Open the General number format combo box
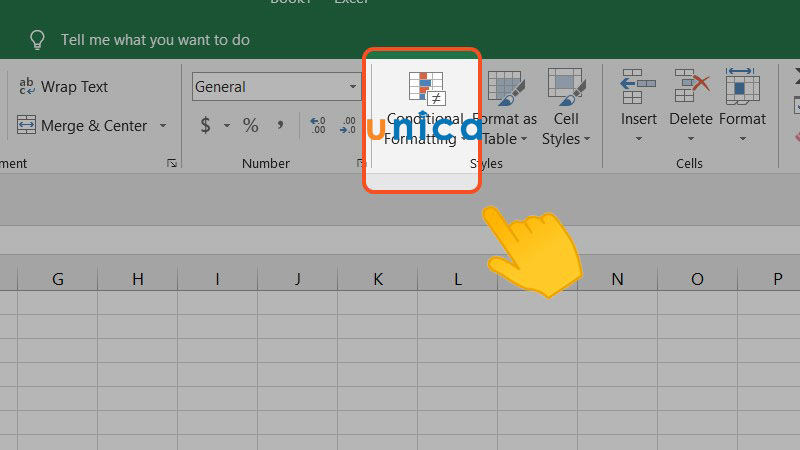 (277, 87)
